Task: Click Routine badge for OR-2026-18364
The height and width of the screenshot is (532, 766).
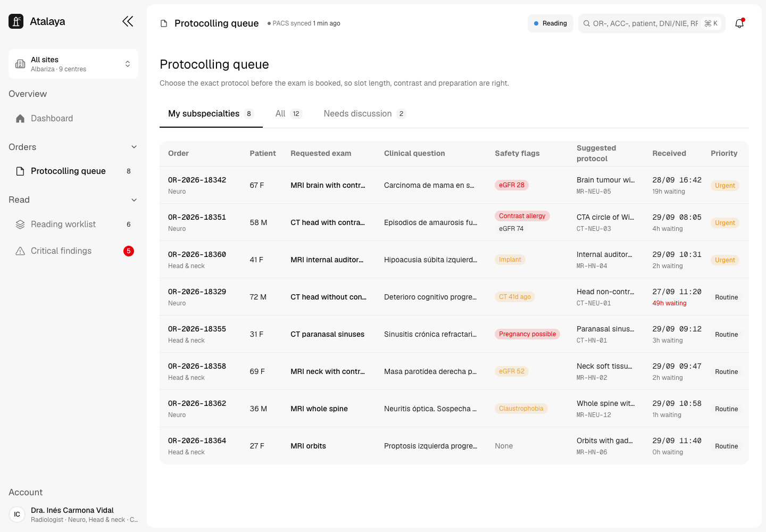Action: coord(726,446)
